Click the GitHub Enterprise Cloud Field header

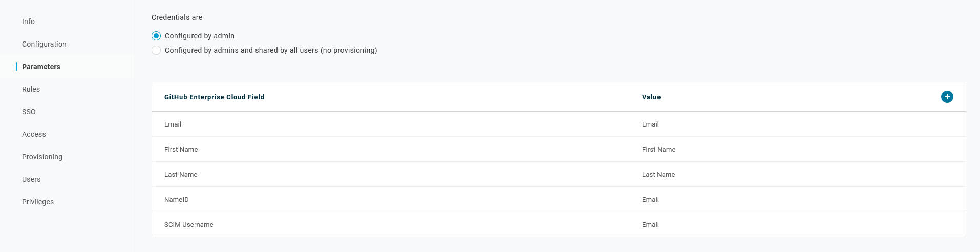[214, 97]
